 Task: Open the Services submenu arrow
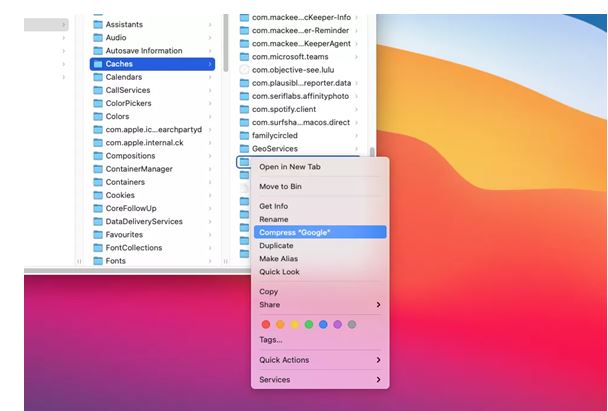pos(378,380)
